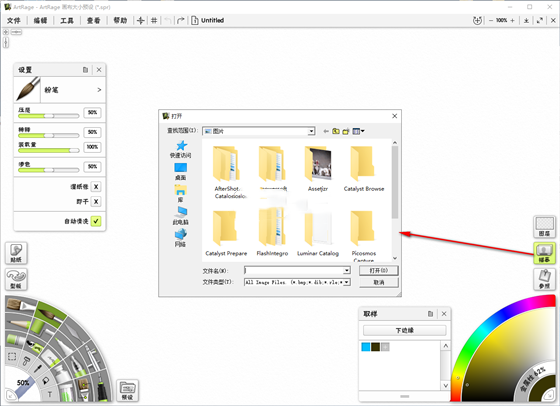
Task: Expand the 文件名 combo box arrow
Action: [346, 270]
